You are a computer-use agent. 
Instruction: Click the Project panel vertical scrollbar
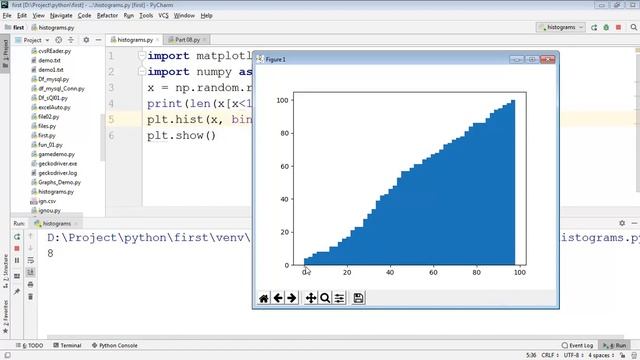point(103,138)
